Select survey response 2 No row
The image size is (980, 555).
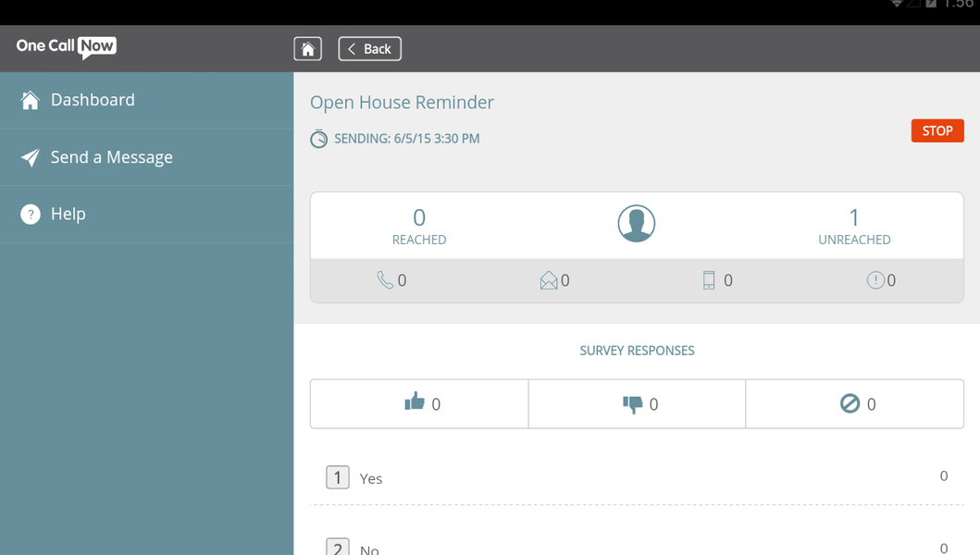pyautogui.click(x=637, y=547)
